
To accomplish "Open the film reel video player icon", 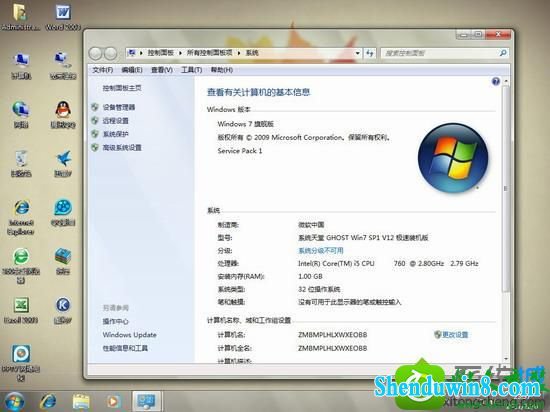I will [x=63, y=212].
